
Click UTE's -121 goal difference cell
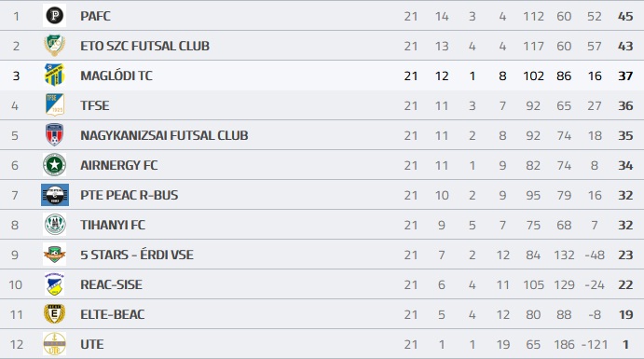click(x=595, y=345)
